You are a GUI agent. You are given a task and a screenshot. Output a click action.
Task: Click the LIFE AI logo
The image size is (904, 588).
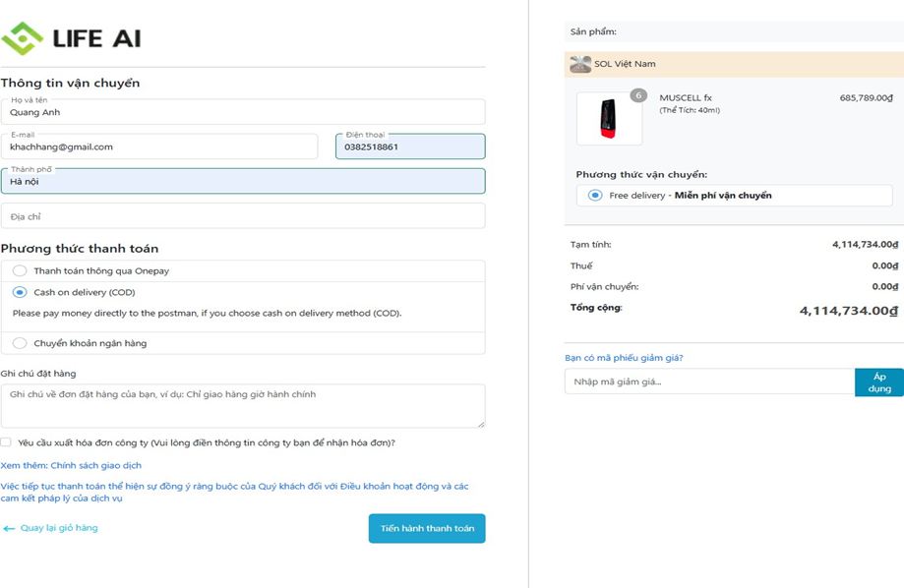click(71, 38)
